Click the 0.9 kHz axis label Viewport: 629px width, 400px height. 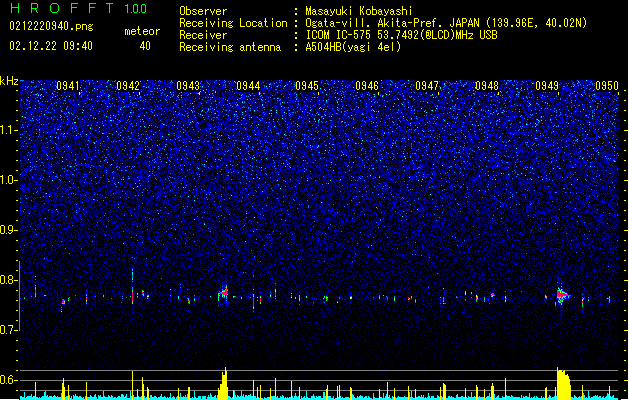coord(8,230)
